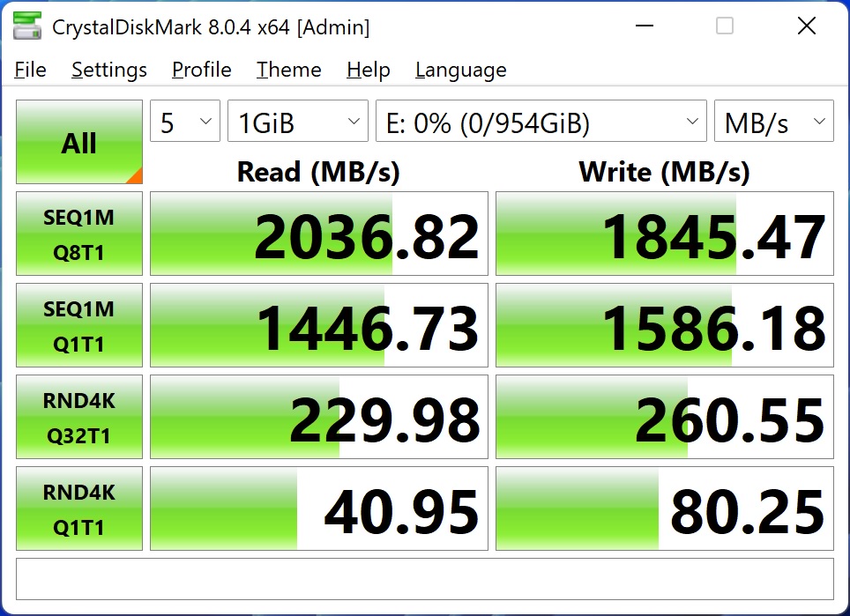
Task: Click the empty comment field at bottom
Action: coord(425,579)
